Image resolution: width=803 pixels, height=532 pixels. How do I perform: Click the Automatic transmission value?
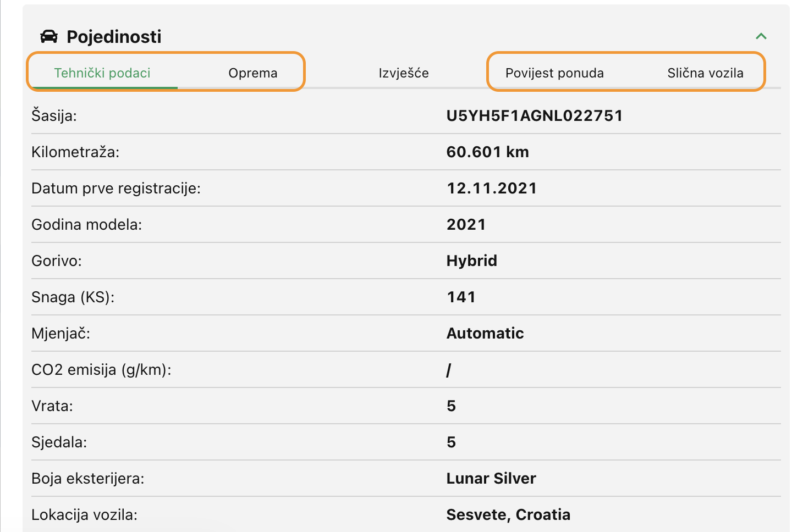pos(485,333)
